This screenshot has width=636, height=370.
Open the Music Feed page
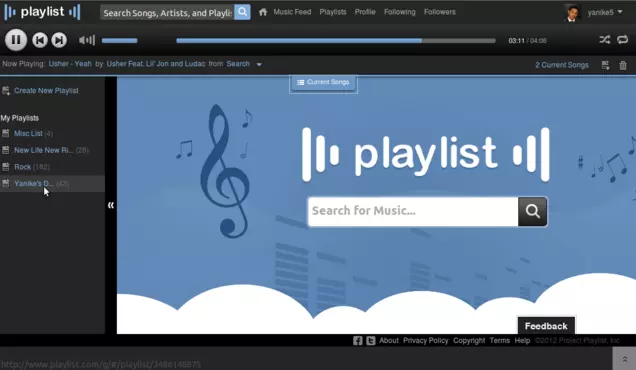pyautogui.click(x=292, y=12)
